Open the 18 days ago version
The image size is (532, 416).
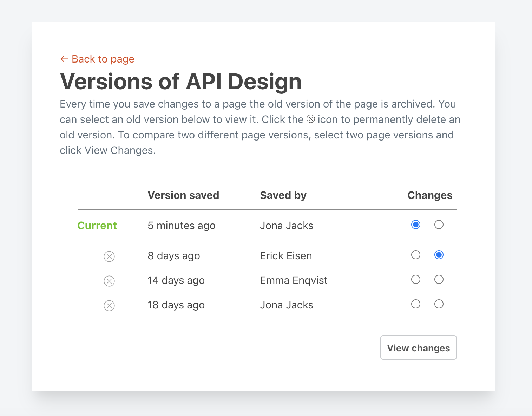point(176,305)
